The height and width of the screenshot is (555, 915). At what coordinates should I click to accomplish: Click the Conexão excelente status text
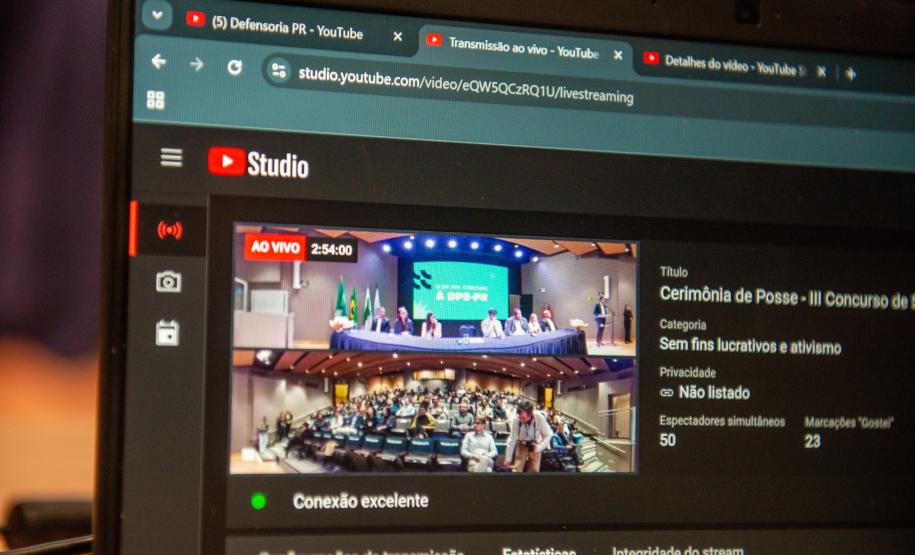tap(361, 501)
